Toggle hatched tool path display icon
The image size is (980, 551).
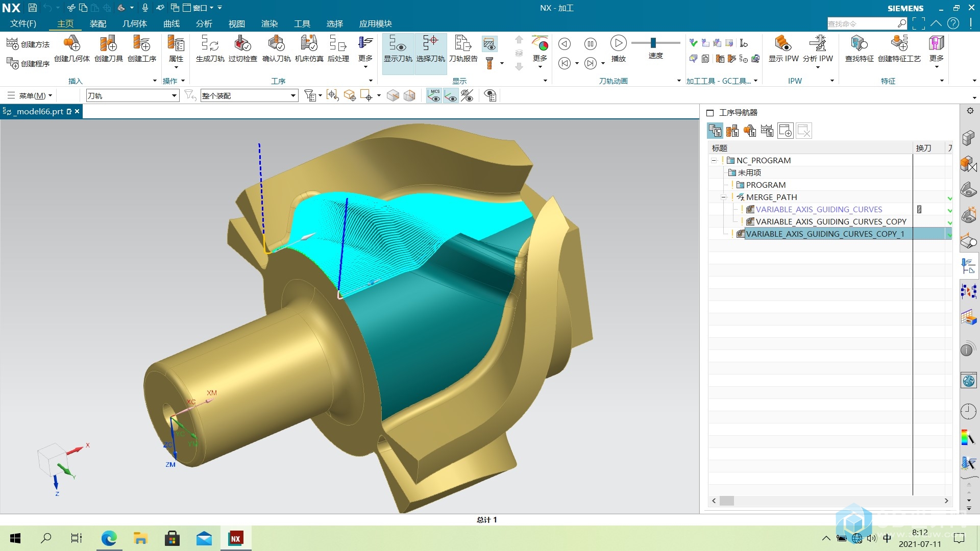click(x=489, y=44)
